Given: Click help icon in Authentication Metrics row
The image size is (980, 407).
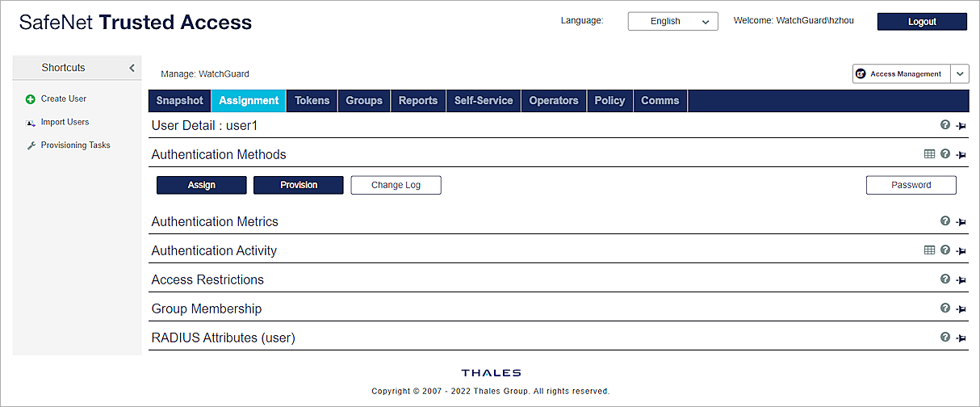Looking at the screenshot, I should [x=945, y=220].
